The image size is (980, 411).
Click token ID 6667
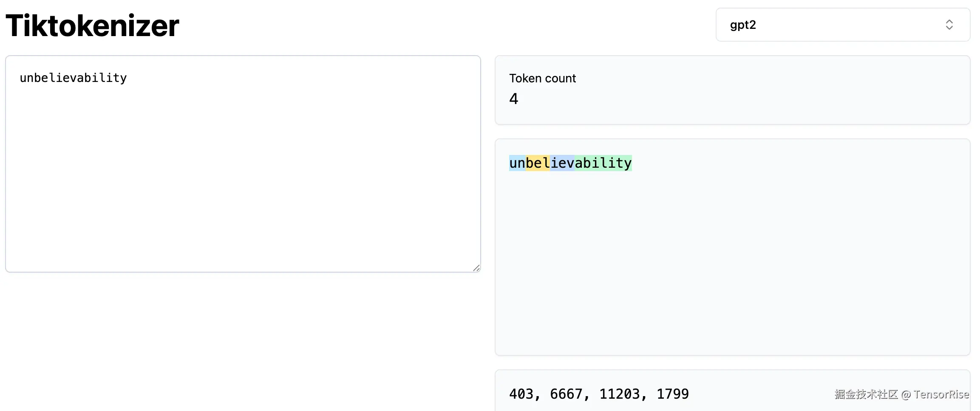(x=566, y=394)
